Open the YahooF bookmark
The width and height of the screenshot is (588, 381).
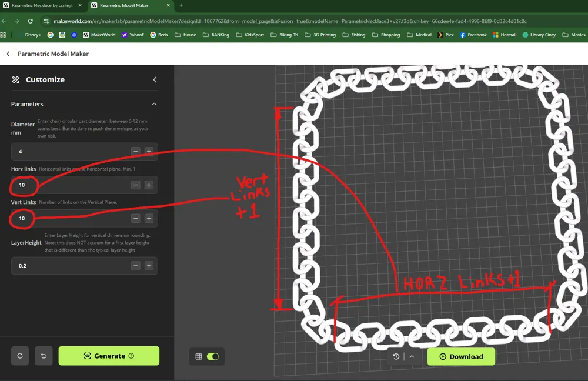[x=133, y=35]
